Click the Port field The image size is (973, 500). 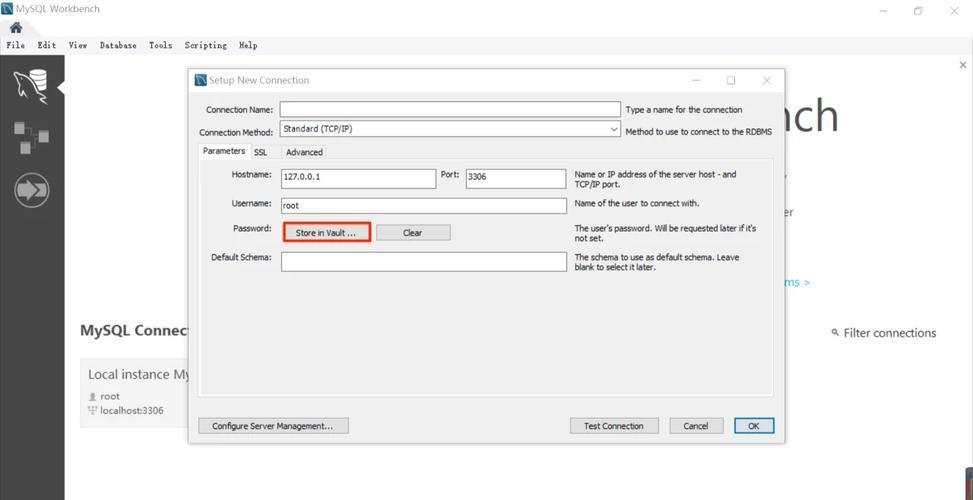tap(516, 179)
